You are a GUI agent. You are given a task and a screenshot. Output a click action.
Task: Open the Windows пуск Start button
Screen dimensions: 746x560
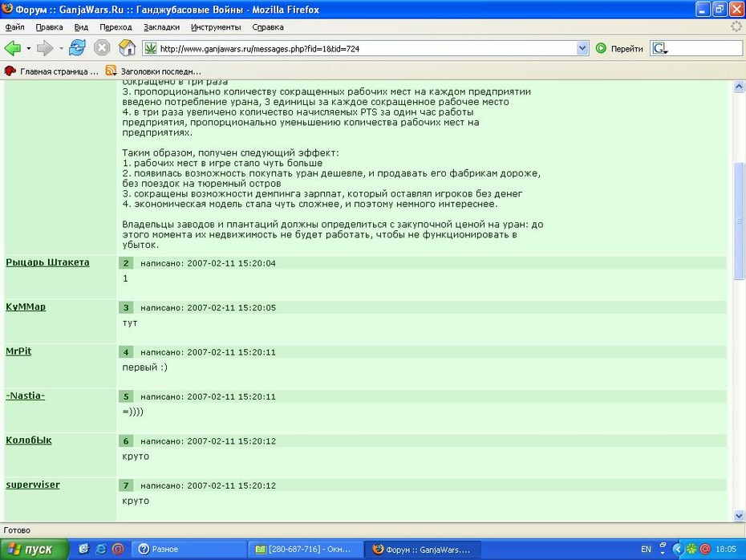(x=34, y=549)
